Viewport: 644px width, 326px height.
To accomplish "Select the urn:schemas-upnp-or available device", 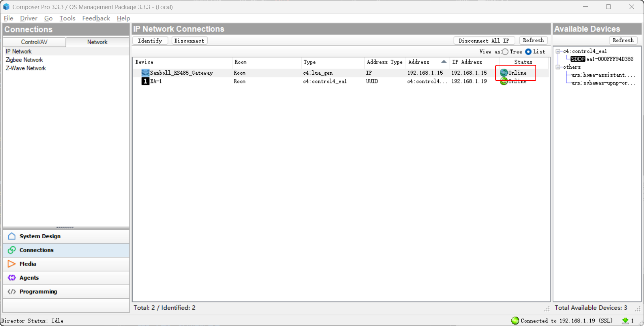I will click(x=603, y=83).
